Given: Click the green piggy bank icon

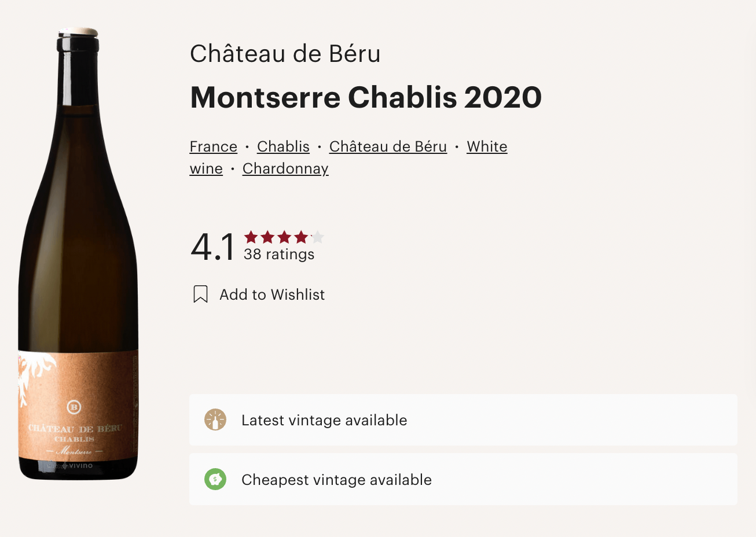Looking at the screenshot, I should click(x=215, y=479).
